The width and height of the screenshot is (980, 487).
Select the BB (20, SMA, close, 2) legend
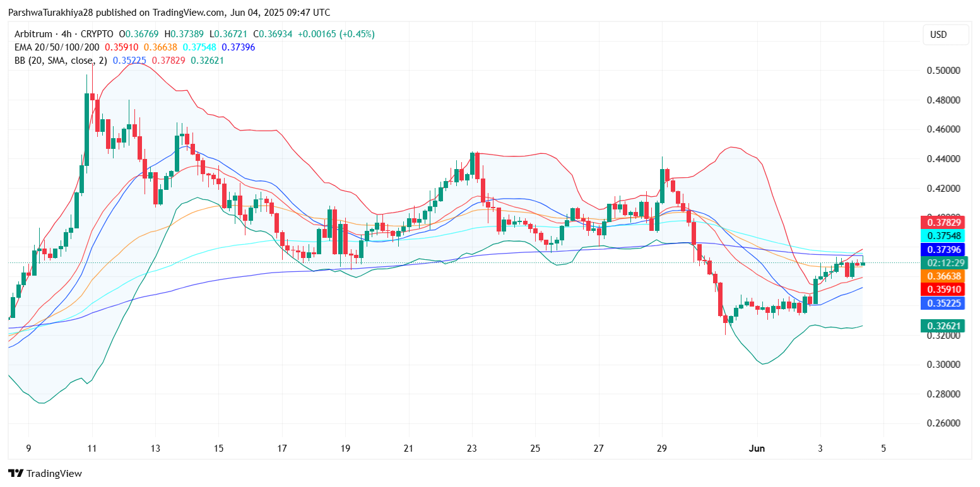pos(60,61)
